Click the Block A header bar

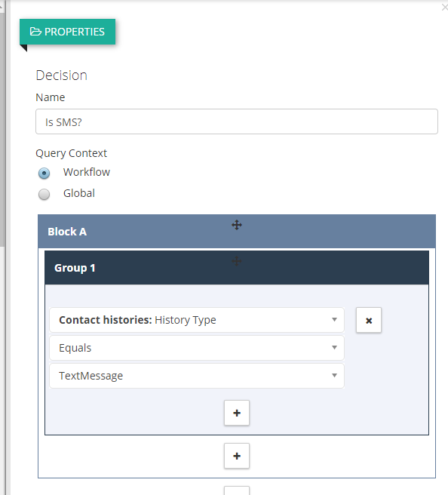(x=237, y=232)
